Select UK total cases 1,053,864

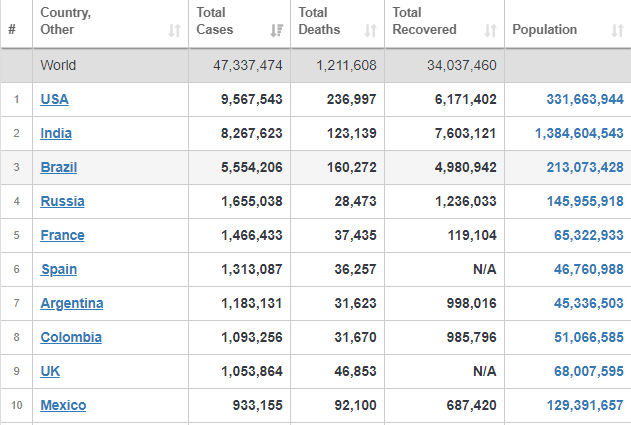(x=252, y=371)
